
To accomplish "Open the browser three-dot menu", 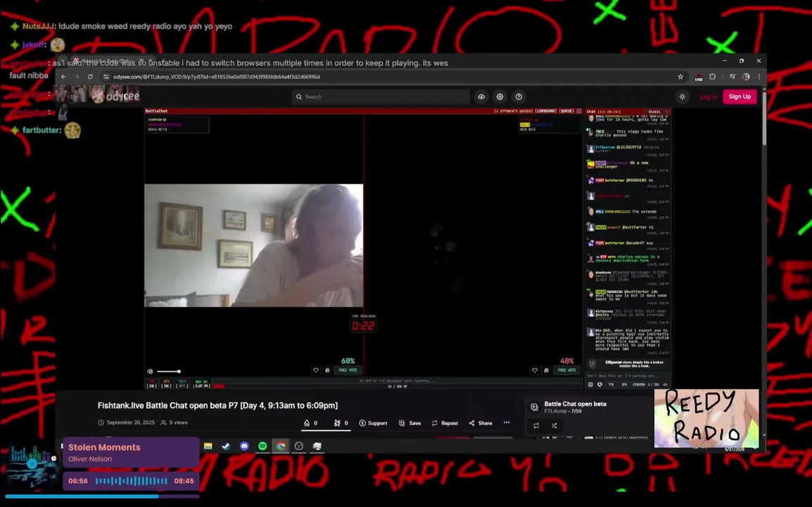I will pyautogui.click(x=759, y=77).
